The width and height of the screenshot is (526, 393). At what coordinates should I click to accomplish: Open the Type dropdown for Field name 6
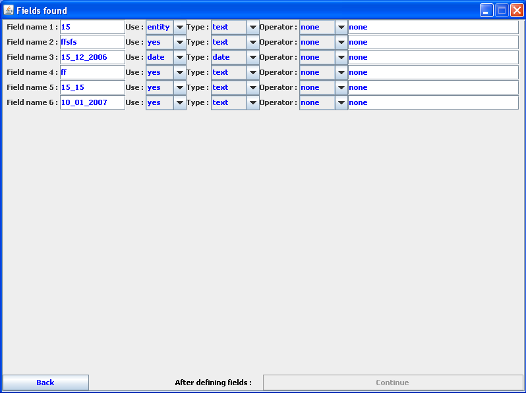coord(235,103)
